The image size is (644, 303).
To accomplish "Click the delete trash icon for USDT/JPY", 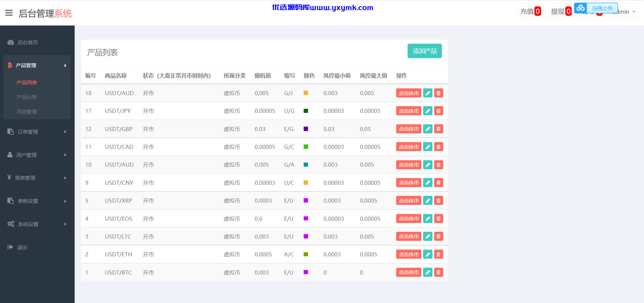I will [x=439, y=111].
